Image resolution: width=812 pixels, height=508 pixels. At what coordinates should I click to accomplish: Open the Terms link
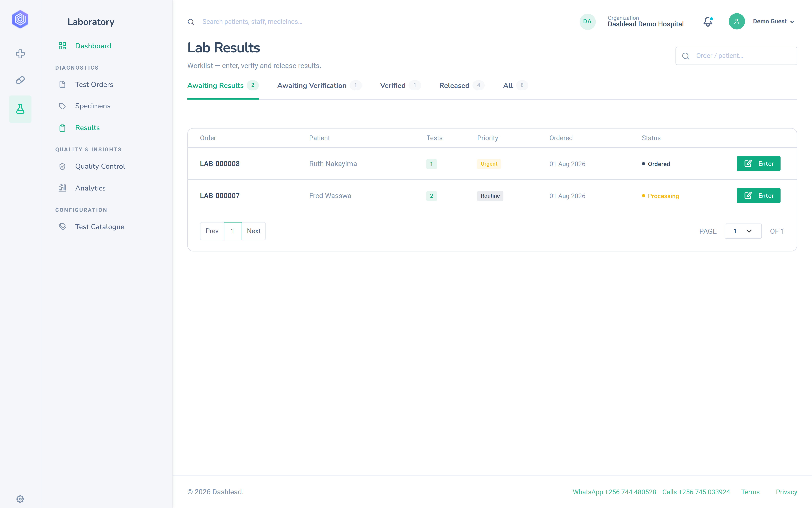[x=750, y=492]
